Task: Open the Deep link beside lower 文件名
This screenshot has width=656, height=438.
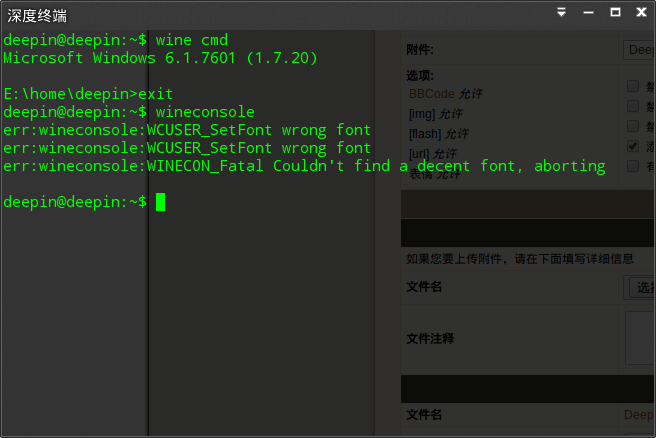Action: click(x=638, y=415)
